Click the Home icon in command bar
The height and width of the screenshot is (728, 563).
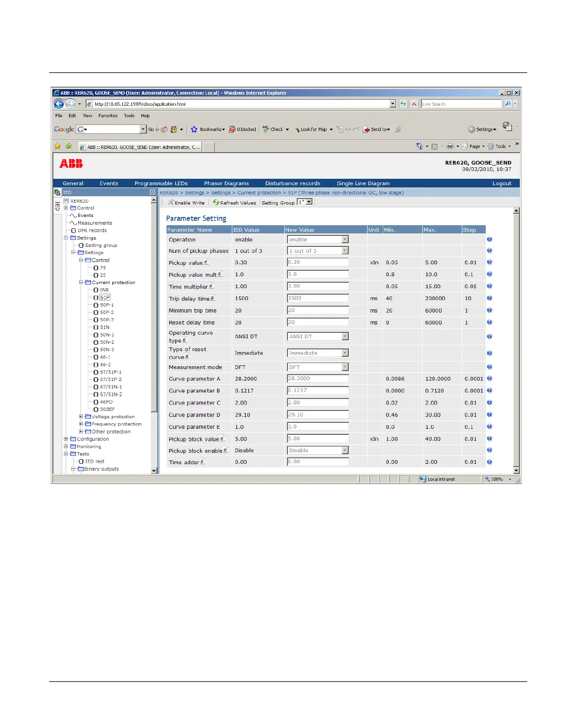pos(419,147)
